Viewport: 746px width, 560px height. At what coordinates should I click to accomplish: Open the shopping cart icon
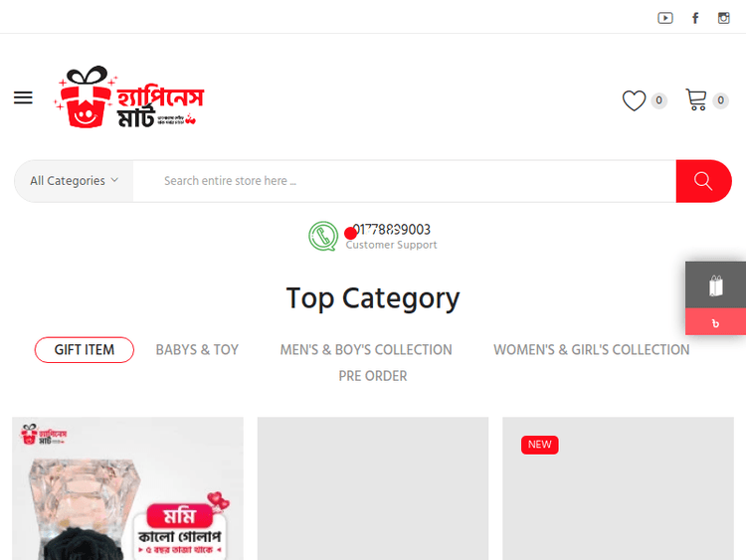[696, 99]
